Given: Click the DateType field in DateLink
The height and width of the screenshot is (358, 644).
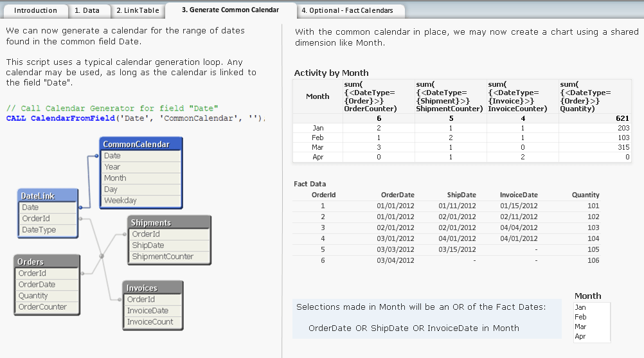Looking at the screenshot, I should click(48, 229).
